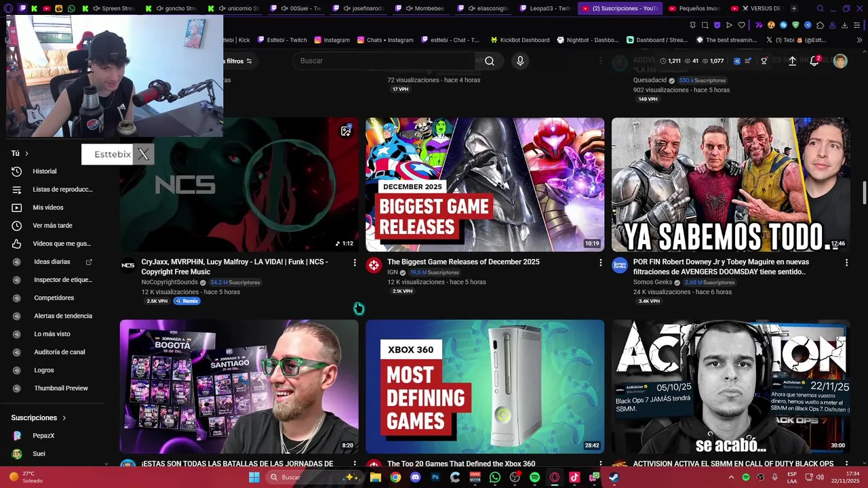Viewport: 868px width, 488px height.
Task: Open a new browser tab with plus
Action: tap(793, 8)
